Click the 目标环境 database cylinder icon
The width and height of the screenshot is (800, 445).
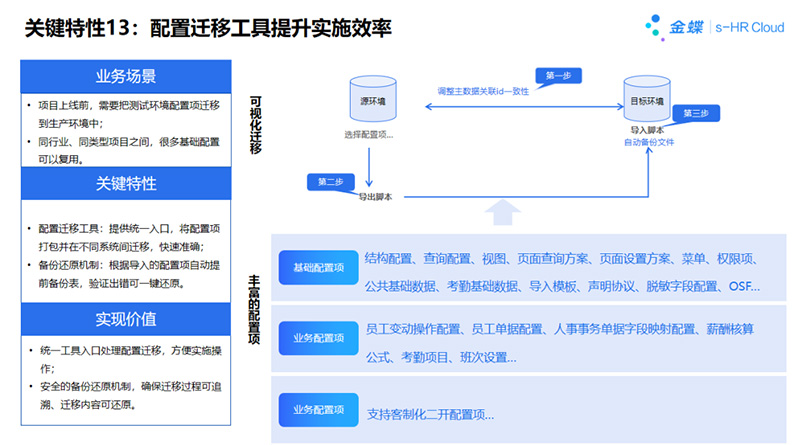[x=647, y=98]
